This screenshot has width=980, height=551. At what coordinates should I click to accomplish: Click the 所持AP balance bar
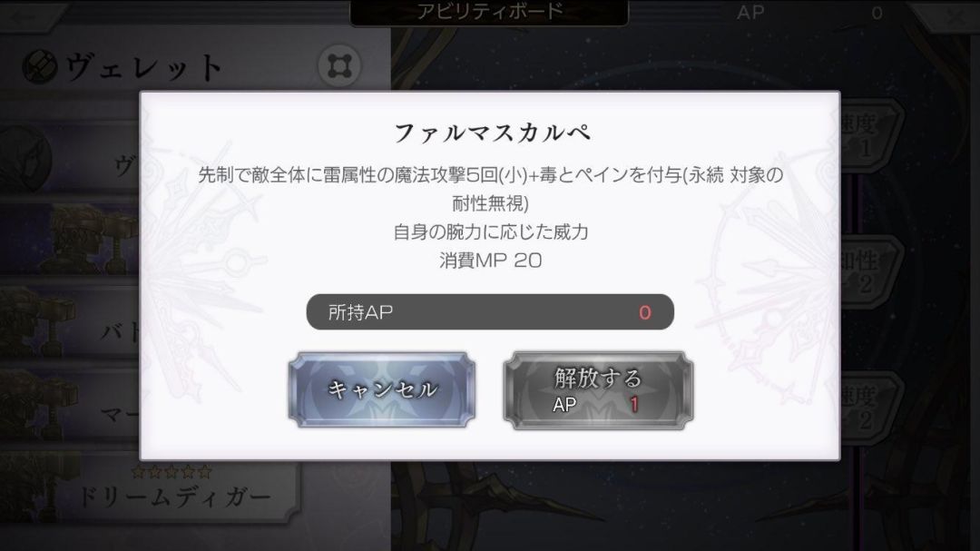click(490, 312)
